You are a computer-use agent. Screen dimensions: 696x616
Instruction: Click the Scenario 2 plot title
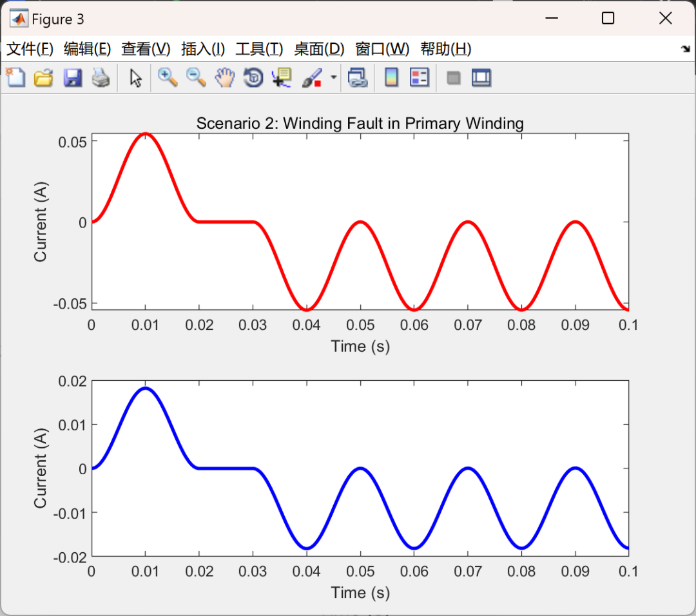360,123
